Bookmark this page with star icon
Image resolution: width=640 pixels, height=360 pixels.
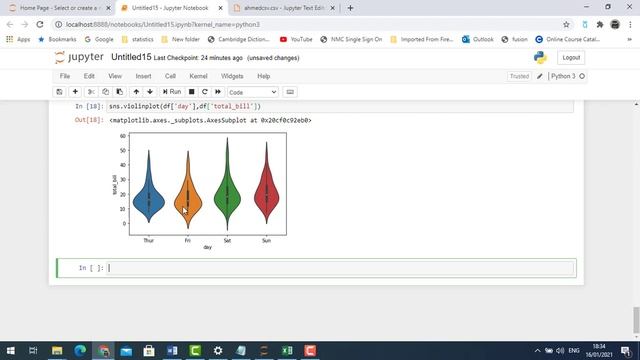tap(566, 24)
